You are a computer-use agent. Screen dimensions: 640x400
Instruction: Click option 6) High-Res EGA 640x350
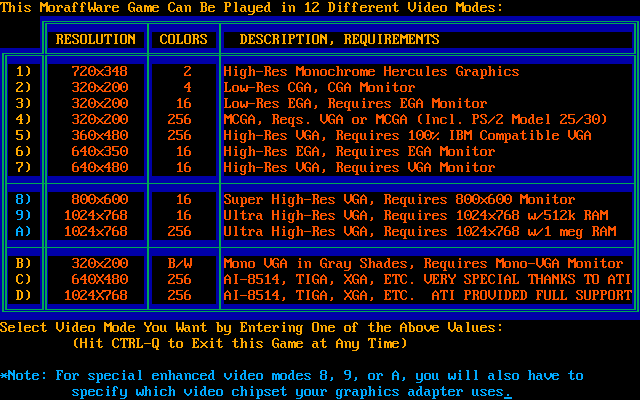pyautogui.click(x=24, y=152)
